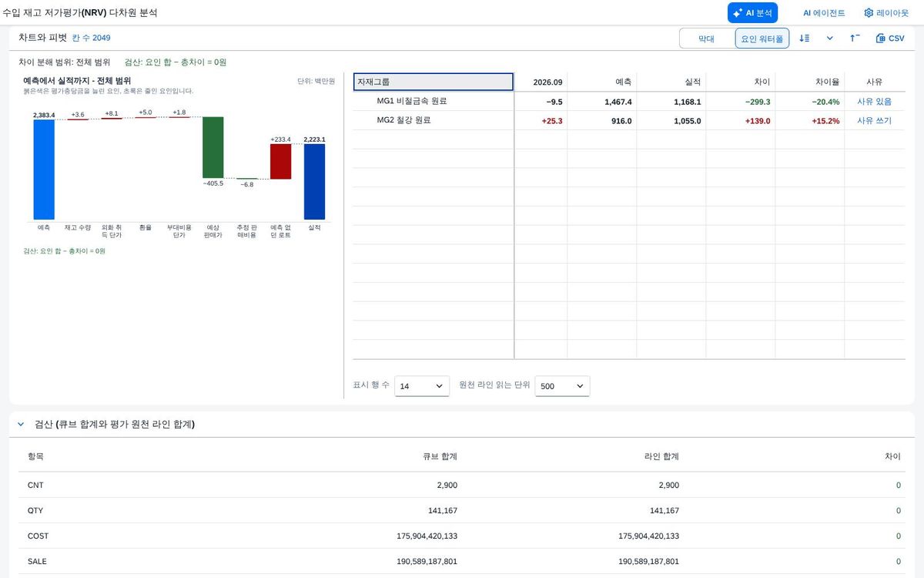
Task: Click the 사유 쓰기 link for MG2
Action: pyautogui.click(x=874, y=120)
